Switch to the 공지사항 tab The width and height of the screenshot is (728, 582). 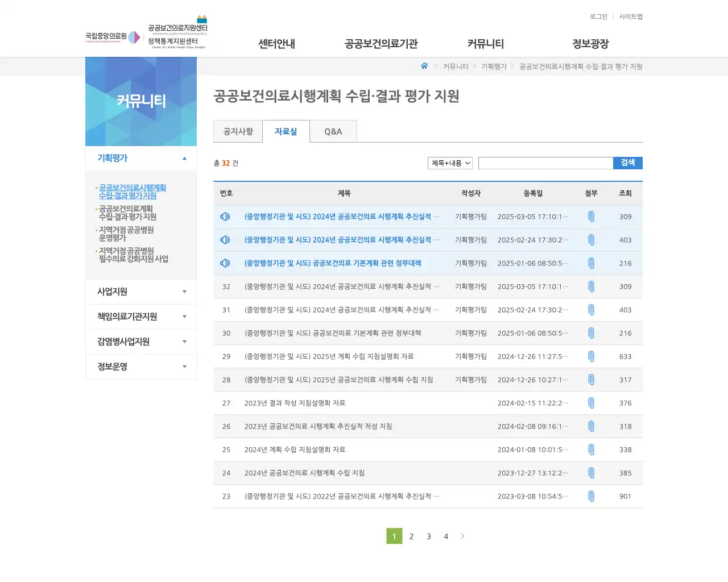tap(238, 131)
